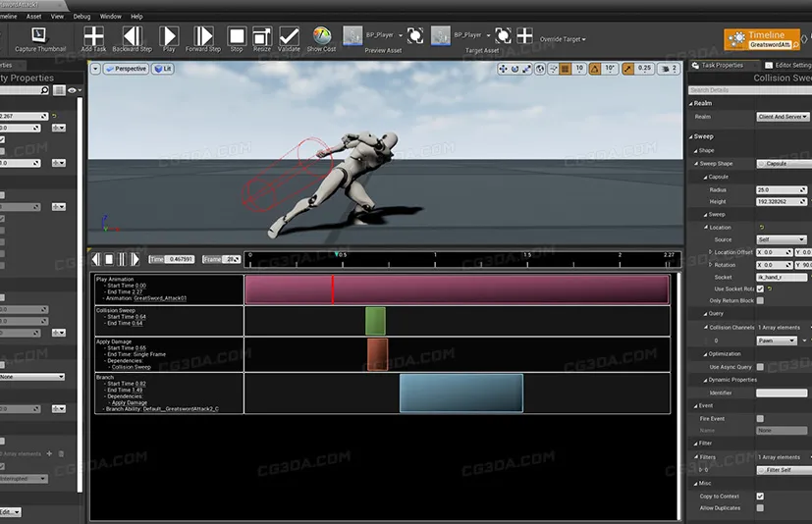Click the Preview Asset BP_Player thumbnail

tap(352, 35)
